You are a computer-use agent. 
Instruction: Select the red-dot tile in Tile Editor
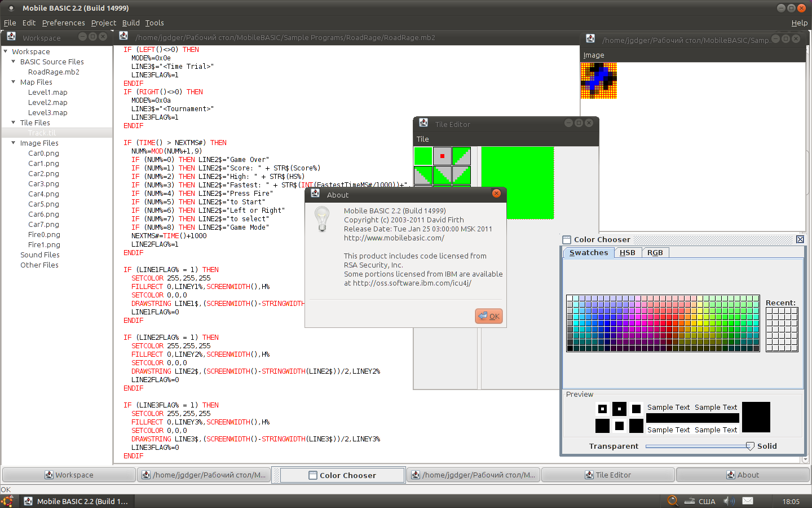pyautogui.click(x=442, y=156)
